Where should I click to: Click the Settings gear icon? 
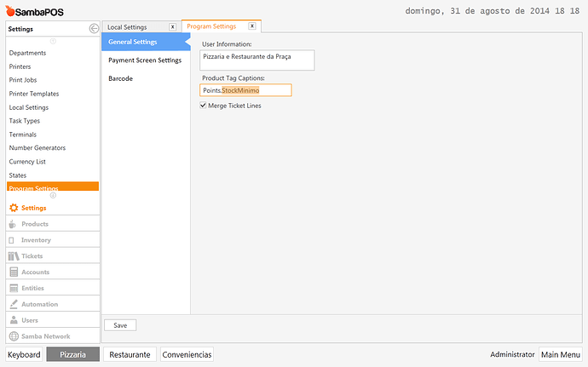(x=14, y=208)
